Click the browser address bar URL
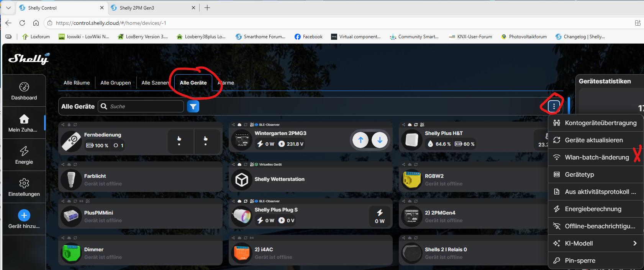The width and height of the screenshot is (644, 270). pyautogui.click(x=111, y=23)
